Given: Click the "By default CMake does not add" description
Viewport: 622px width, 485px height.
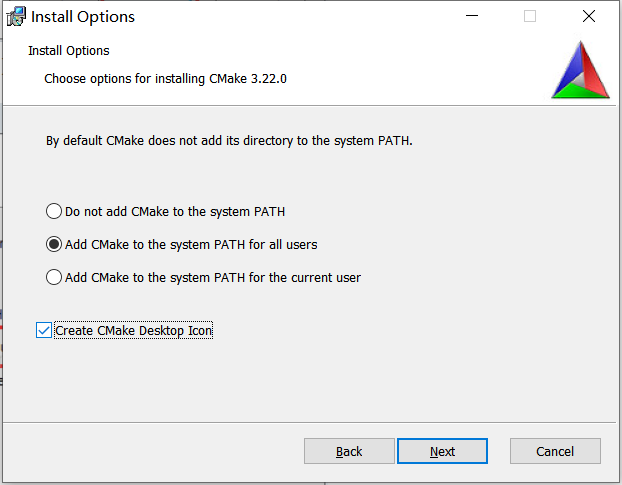Looking at the screenshot, I should pyautogui.click(x=229, y=141).
